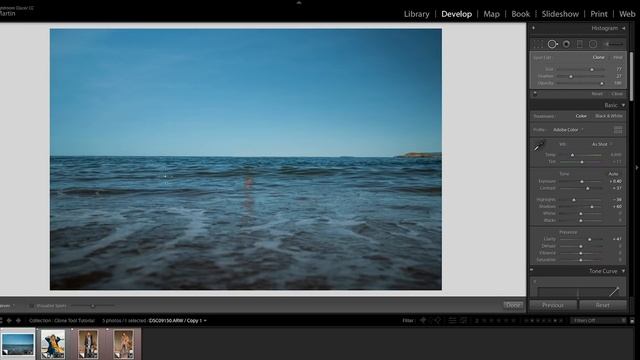Click the Temp slider handle

coord(572,155)
